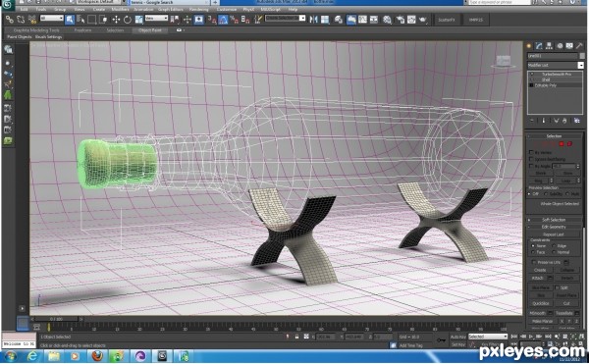The width and height of the screenshot is (589, 364).
Task: Open Named Selection Sets dropdown
Action: tap(285, 18)
